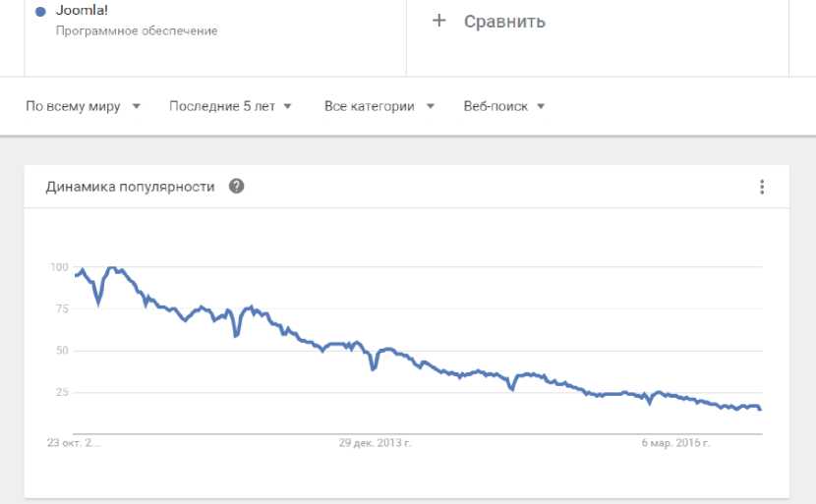Click the "Программное обеспечение" subtitle
The width and height of the screenshot is (816, 504).
137,30
